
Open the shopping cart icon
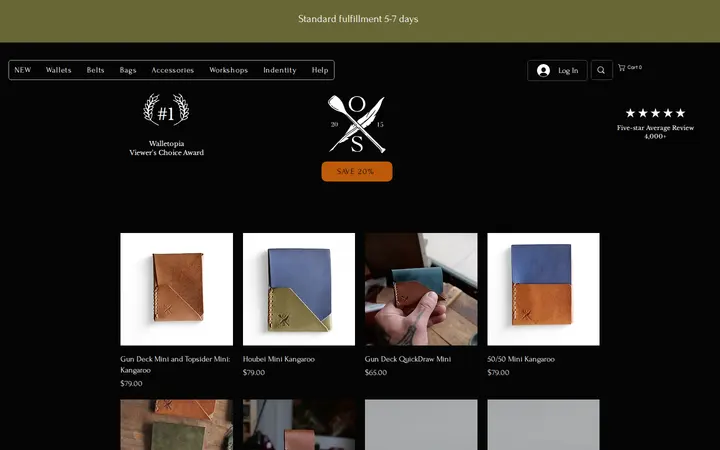(622, 68)
